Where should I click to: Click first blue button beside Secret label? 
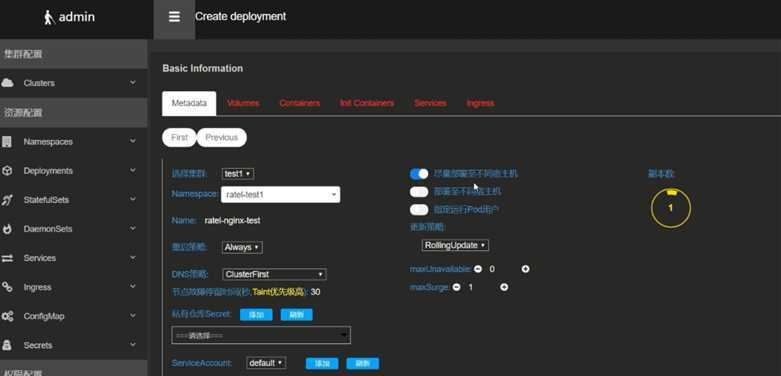point(256,315)
